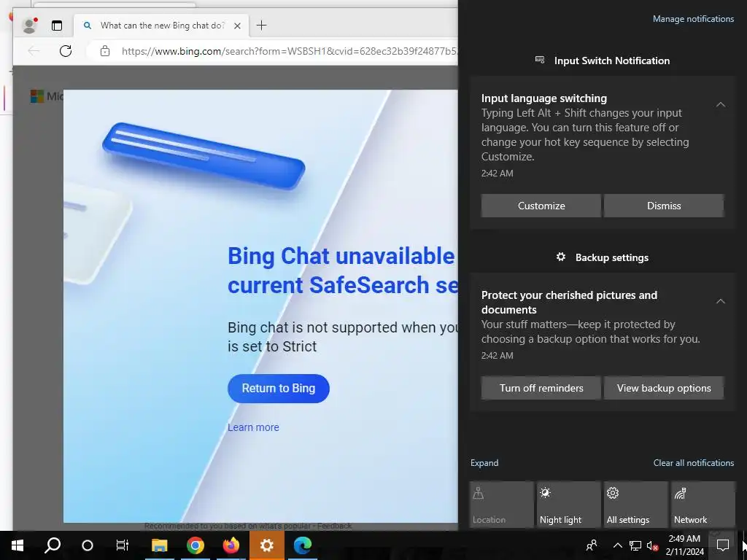Open the taskbar clock and date

pyautogui.click(x=684, y=545)
